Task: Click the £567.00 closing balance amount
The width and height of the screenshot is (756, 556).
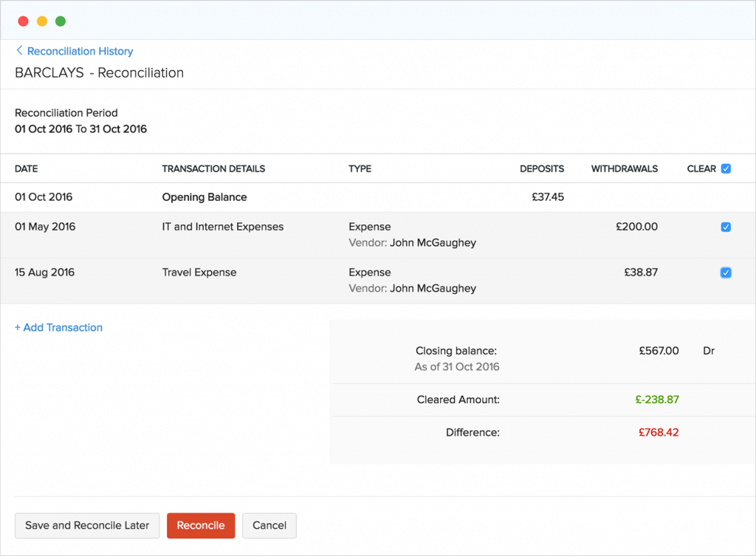Action: 659,351
